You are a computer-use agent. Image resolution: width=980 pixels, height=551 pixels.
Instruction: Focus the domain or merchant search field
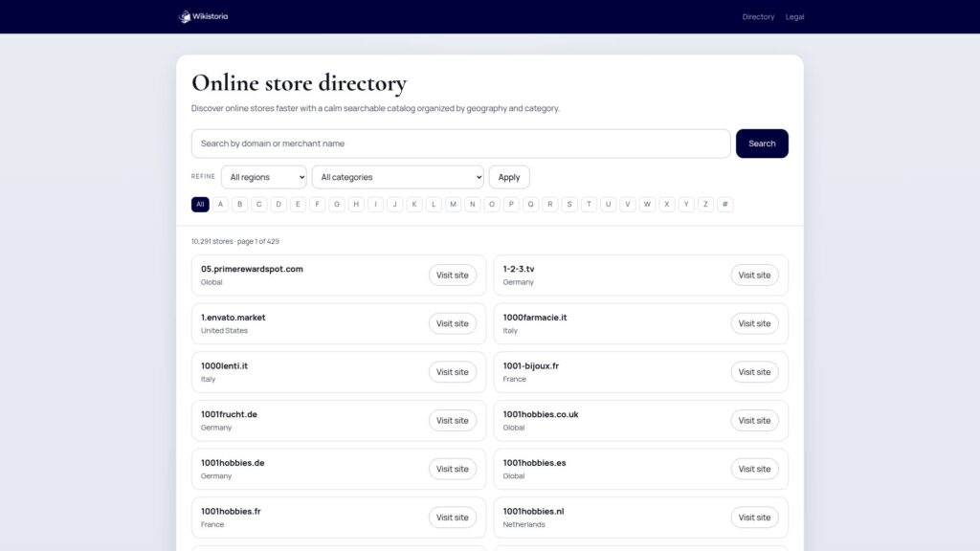click(x=460, y=143)
